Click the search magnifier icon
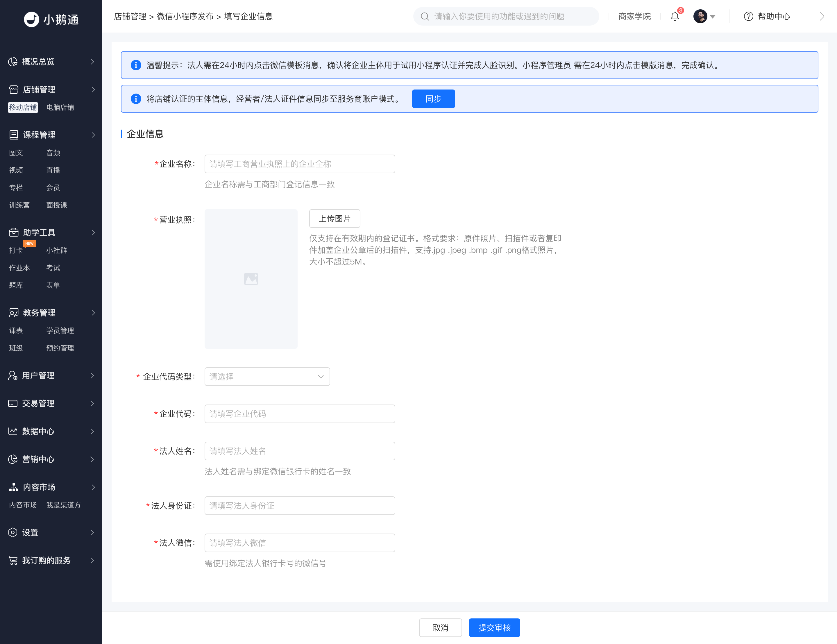 point(425,17)
